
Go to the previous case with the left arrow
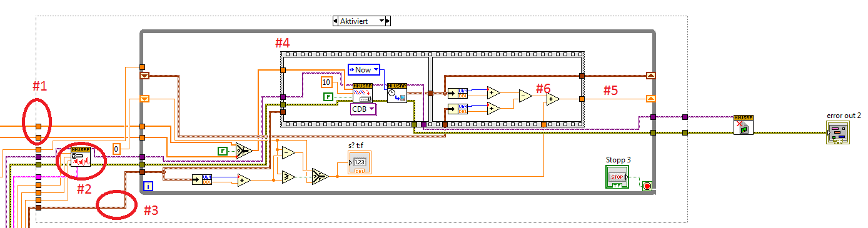[335, 21]
